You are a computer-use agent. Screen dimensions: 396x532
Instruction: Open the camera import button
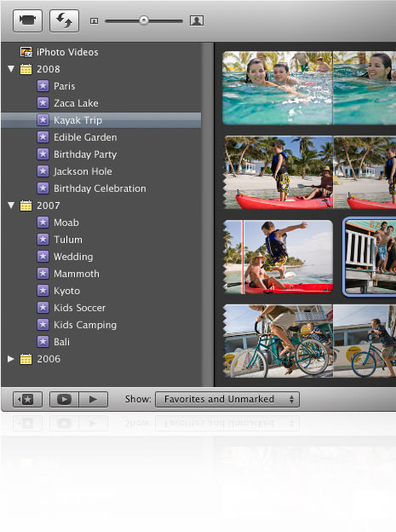click(x=27, y=20)
